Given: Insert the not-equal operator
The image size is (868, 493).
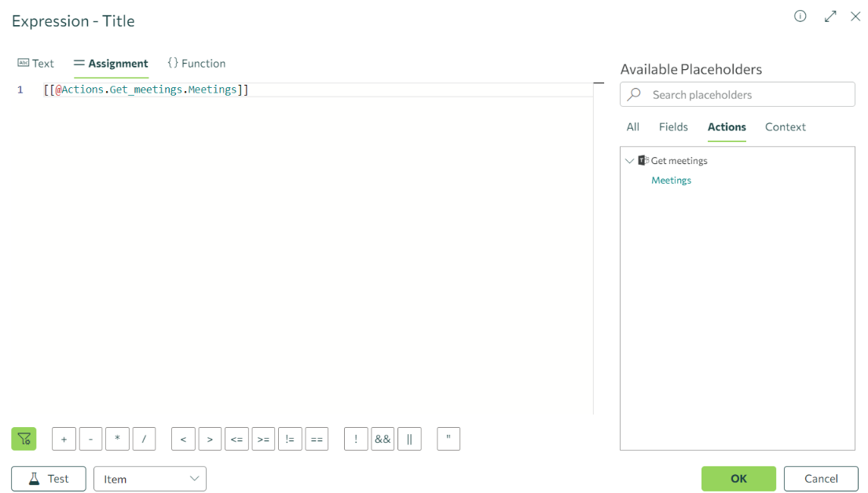Looking at the screenshot, I should pos(290,439).
